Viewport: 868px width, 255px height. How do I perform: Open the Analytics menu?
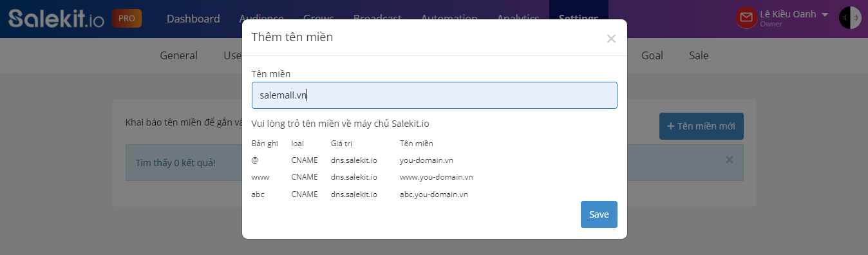518,19
